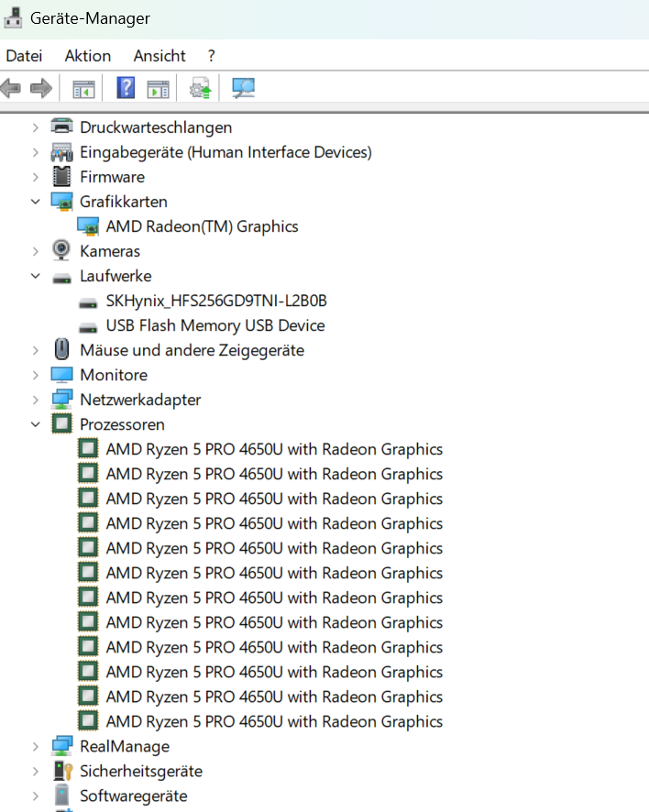
Task: Select the last AMD Ryzen 5 PRO 4650U entry
Action: click(274, 721)
